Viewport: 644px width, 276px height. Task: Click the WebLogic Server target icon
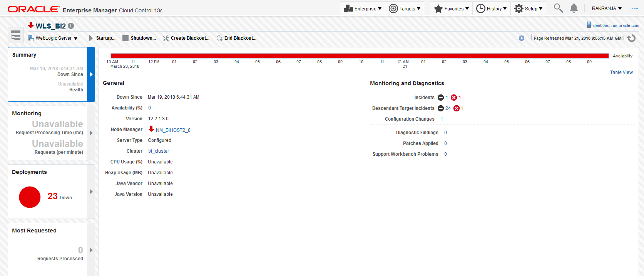[x=31, y=38]
